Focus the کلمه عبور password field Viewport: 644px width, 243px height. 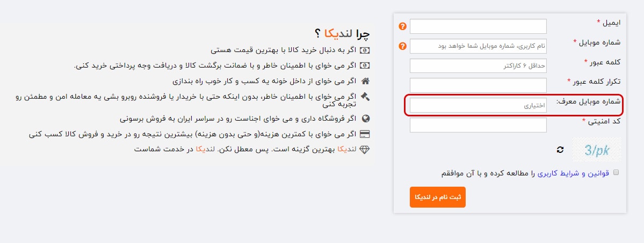click(478, 65)
